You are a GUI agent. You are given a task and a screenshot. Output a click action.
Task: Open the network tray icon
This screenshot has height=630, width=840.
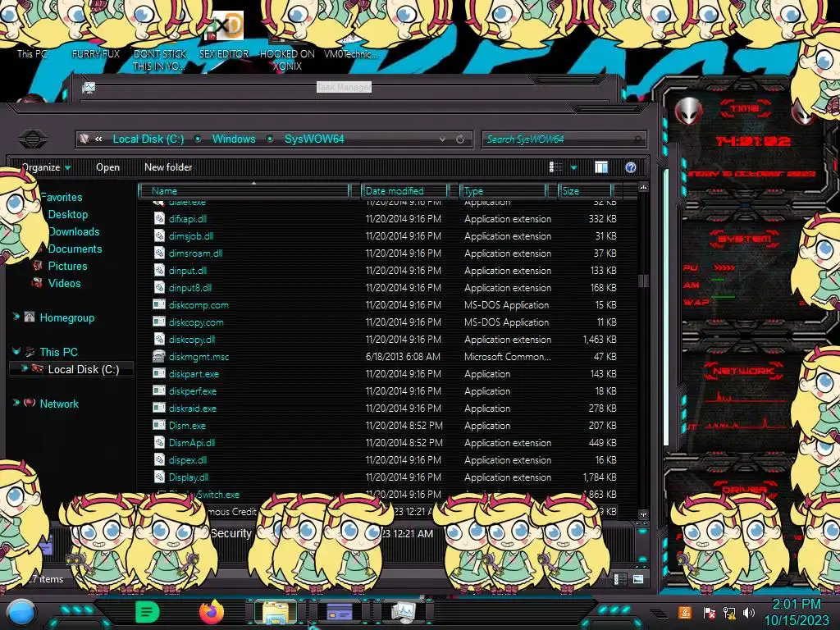(x=729, y=612)
